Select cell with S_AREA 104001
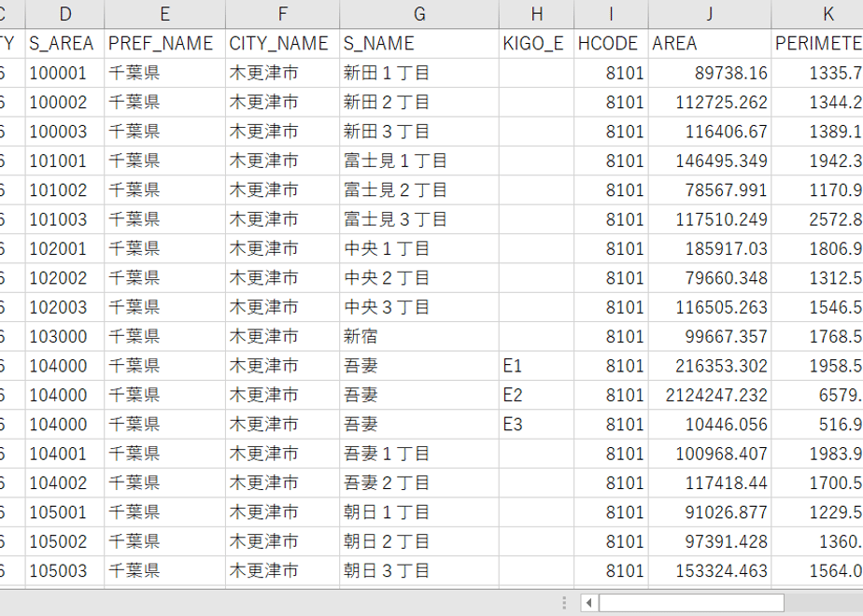The image size is (863, 616). 65,454
